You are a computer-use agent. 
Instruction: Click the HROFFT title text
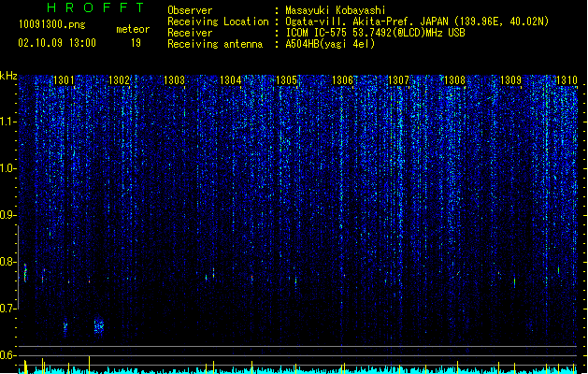(95, 7)
